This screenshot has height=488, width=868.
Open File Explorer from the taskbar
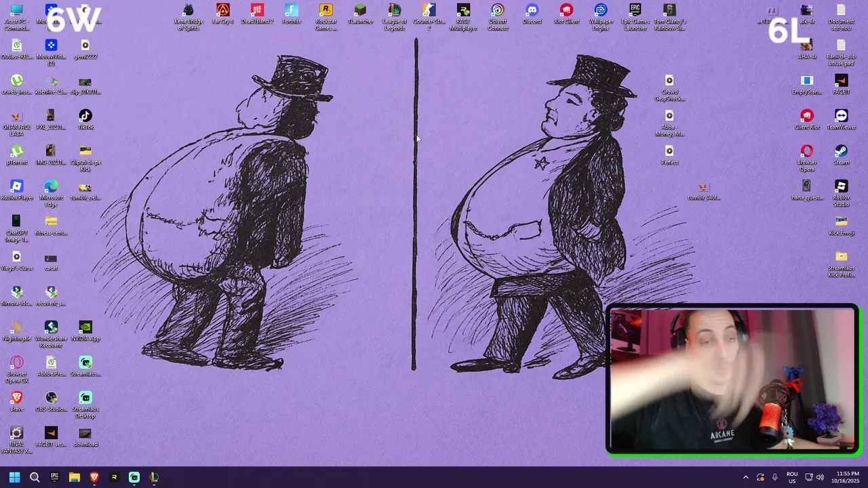pyautogui.click(x=75, y=477)
